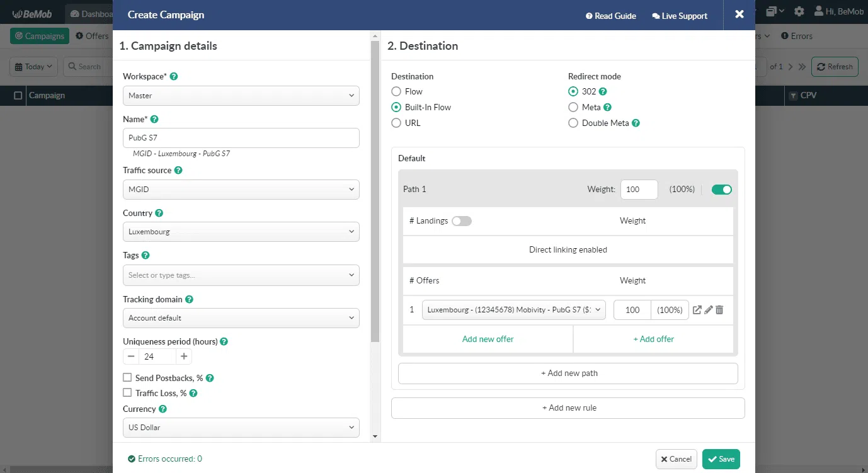Save the campaign

[x=721, y=459]
